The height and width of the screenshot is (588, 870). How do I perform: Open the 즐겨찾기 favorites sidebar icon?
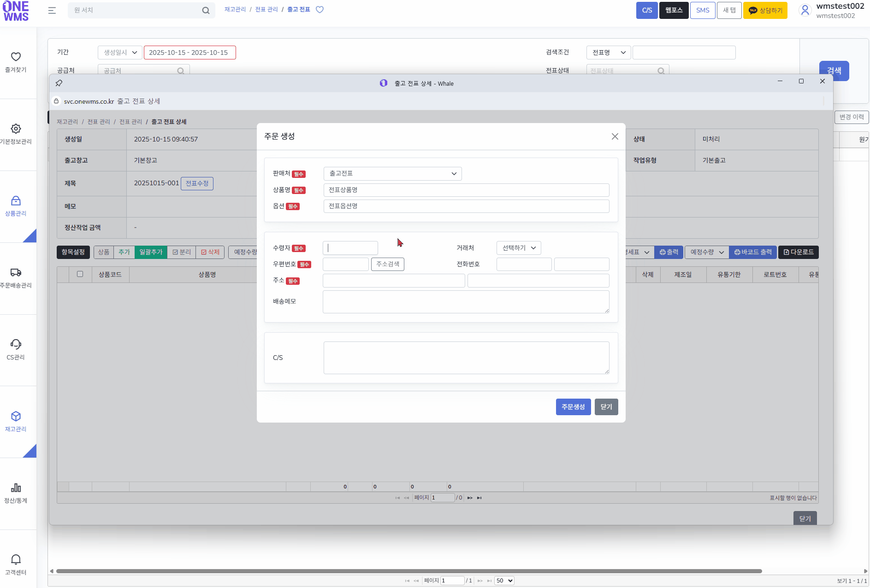coord(16,57)
